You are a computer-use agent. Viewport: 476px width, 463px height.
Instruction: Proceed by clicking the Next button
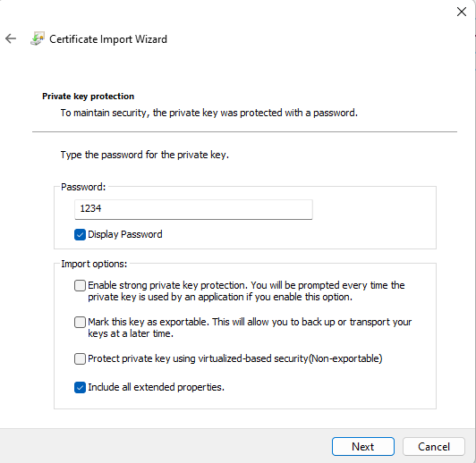pos(363,446)
